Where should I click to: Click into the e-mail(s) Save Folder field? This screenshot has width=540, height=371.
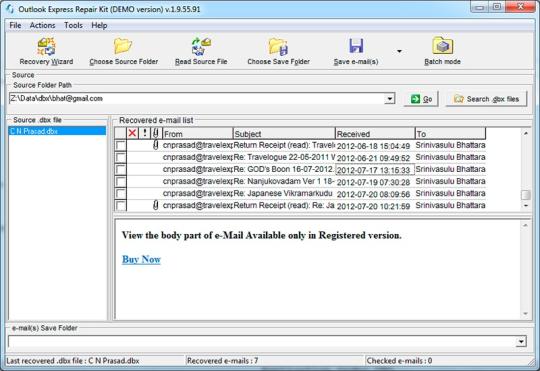(262, 341)
